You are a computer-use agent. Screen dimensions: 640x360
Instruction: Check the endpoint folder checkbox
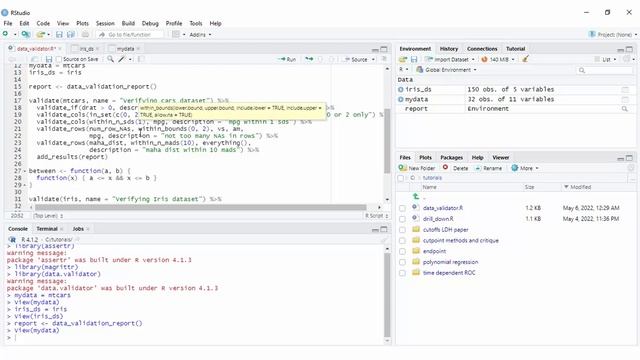coord(402,251)
